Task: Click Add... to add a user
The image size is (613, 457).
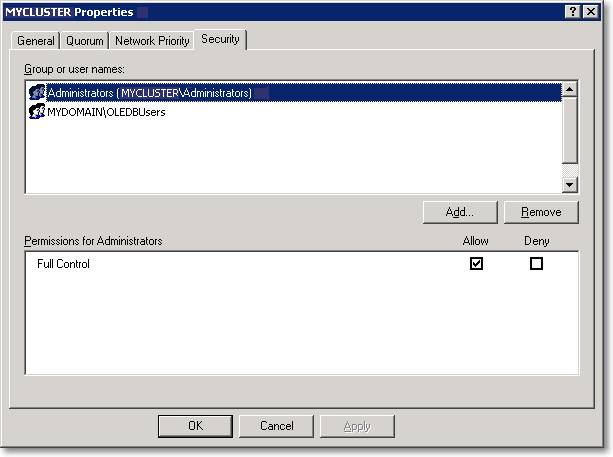Action: tap(460, 212)
